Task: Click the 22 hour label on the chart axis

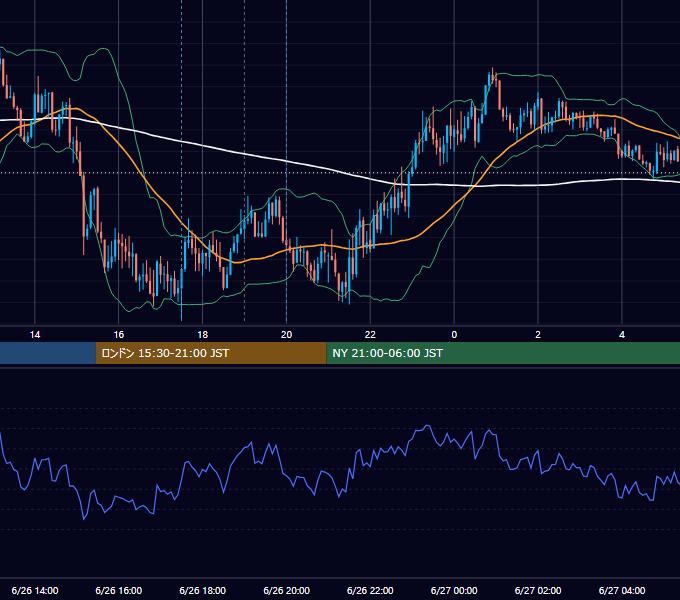Action: tap(370, 335)
